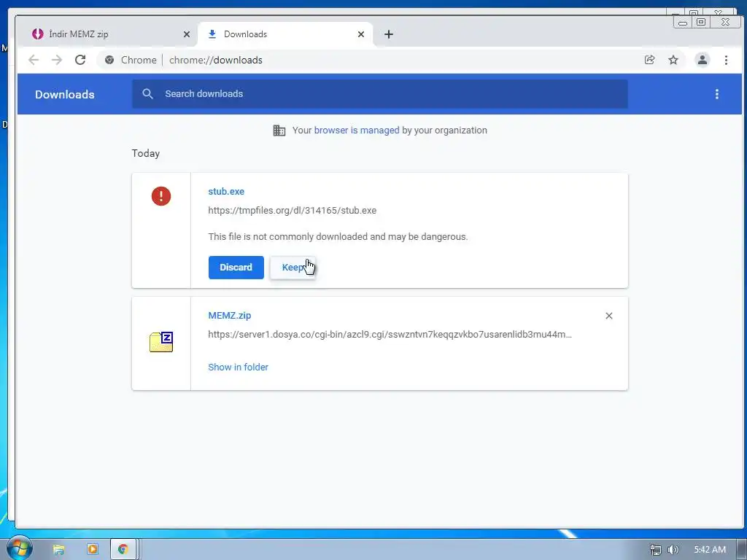Screen dimensions: 747x560
Task: Click the back navigation arrow
Action: 34,60
